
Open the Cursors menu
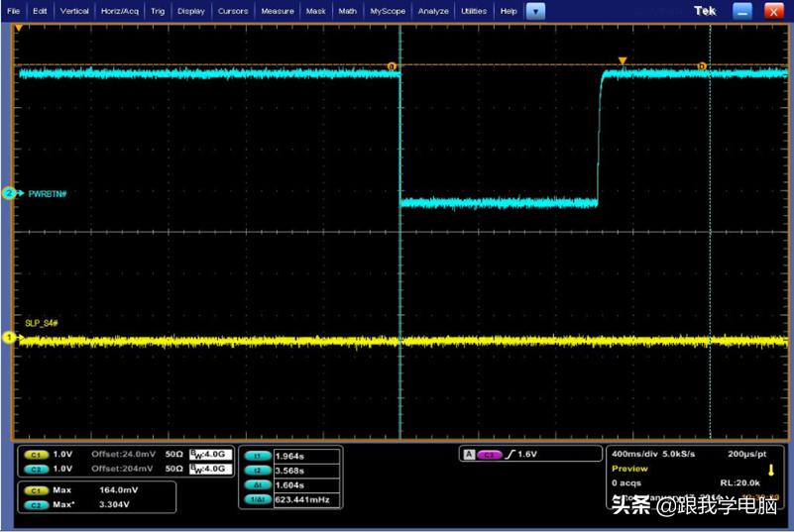pos(233,11)
